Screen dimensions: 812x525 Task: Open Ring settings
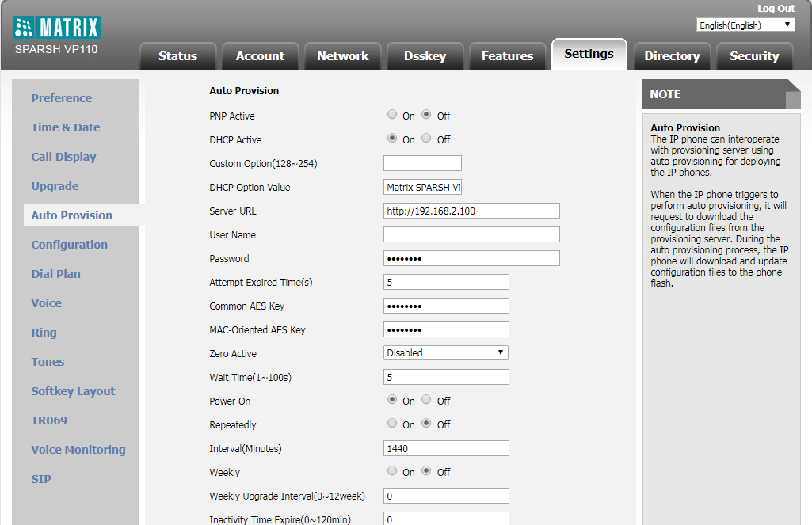pos(44,333)
